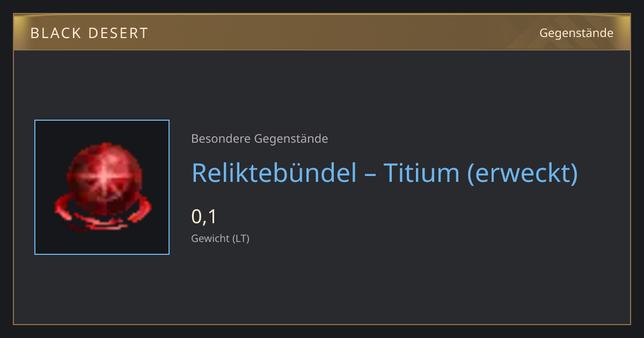Viewport: 644px width, 338px height.
Task: Click the gold header banner background
Action: coord(322,33)
